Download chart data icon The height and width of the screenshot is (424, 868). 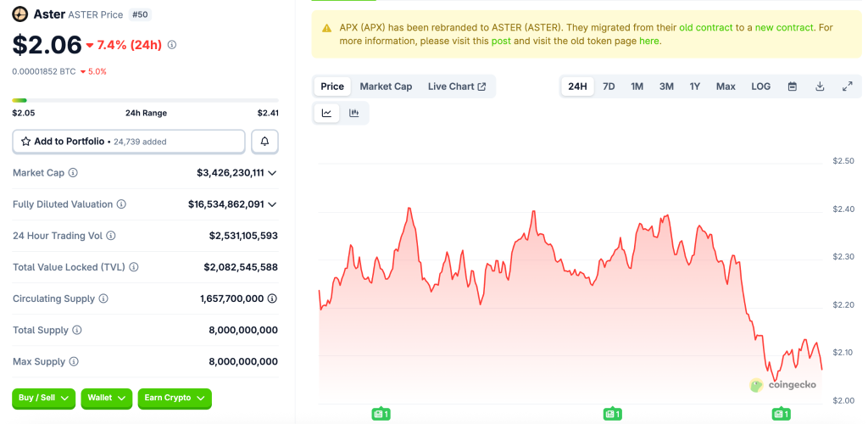pos(820,86)
